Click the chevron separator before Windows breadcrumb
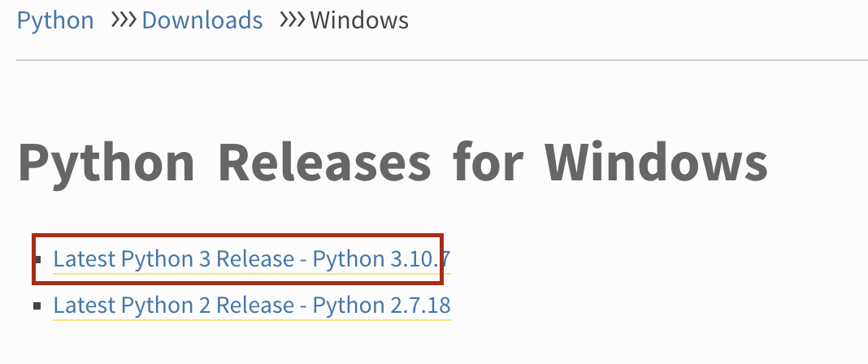Screen dimensions: 868x364 [x=292, y=19]
